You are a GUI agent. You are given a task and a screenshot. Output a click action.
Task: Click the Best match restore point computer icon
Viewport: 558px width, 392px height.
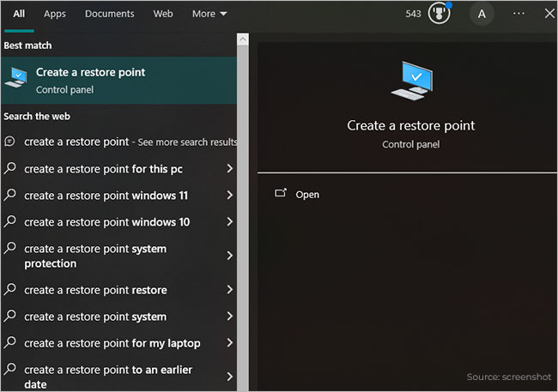tap(15, 77)
